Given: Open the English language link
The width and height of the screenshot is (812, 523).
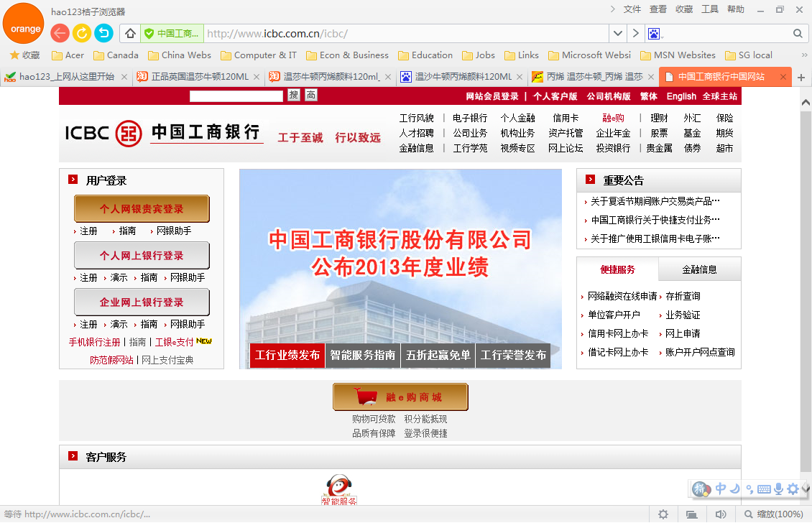Looking at the screenshot, I should [681, 96].
